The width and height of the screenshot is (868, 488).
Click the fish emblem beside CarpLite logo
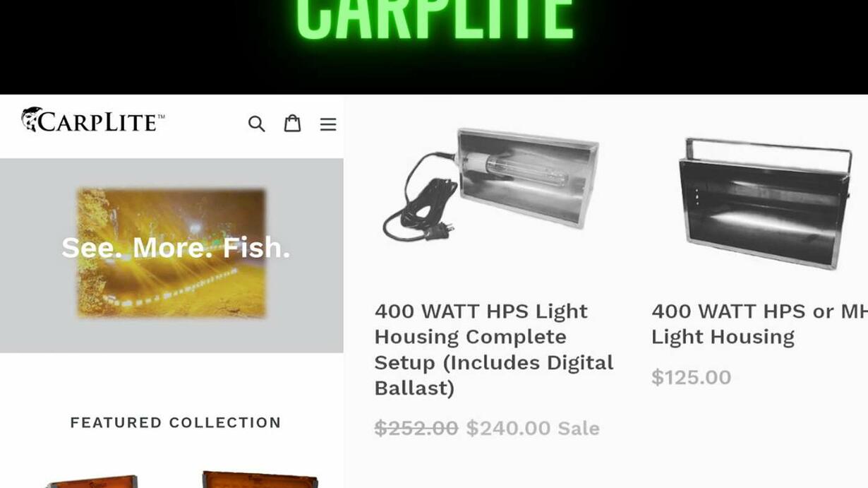tap(31, 119)
